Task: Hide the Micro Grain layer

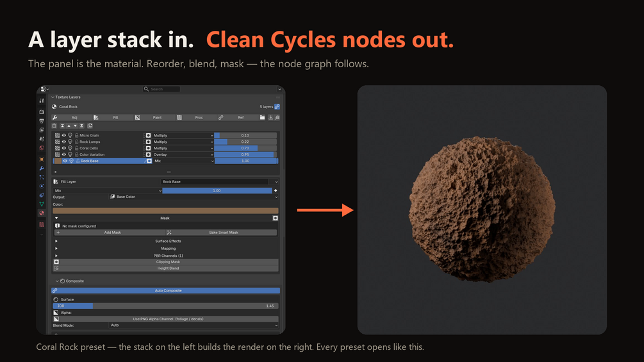Action: tap(63, 135)
